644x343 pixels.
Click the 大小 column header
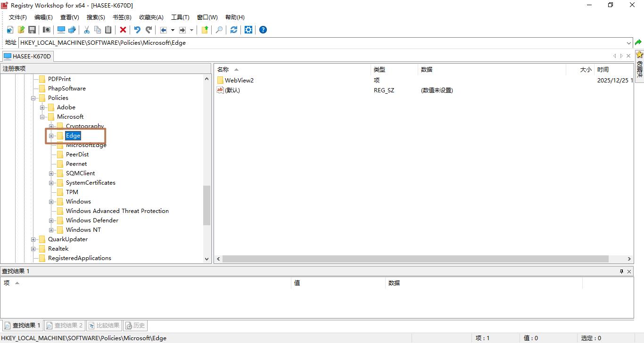point(580,69)
